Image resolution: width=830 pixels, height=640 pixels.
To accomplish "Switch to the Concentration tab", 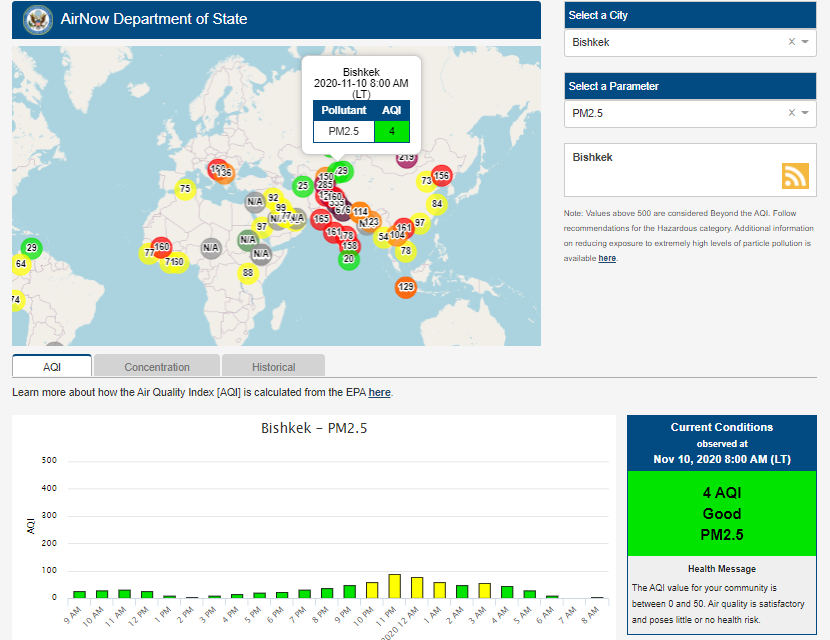I will 157,366.
